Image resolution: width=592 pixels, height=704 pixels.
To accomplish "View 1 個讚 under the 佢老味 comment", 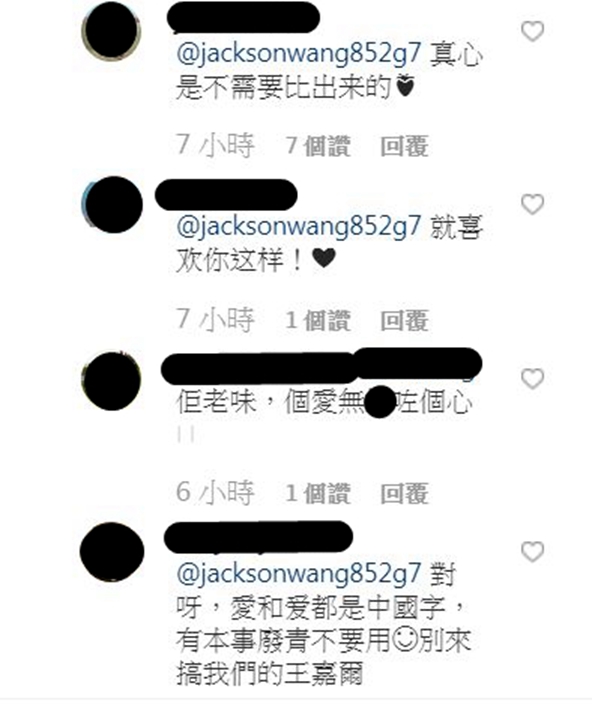I will (x=318, y=493).
